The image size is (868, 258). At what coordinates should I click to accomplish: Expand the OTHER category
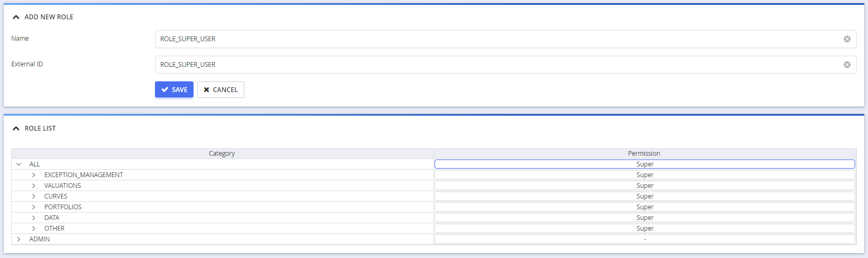(34, 229)
